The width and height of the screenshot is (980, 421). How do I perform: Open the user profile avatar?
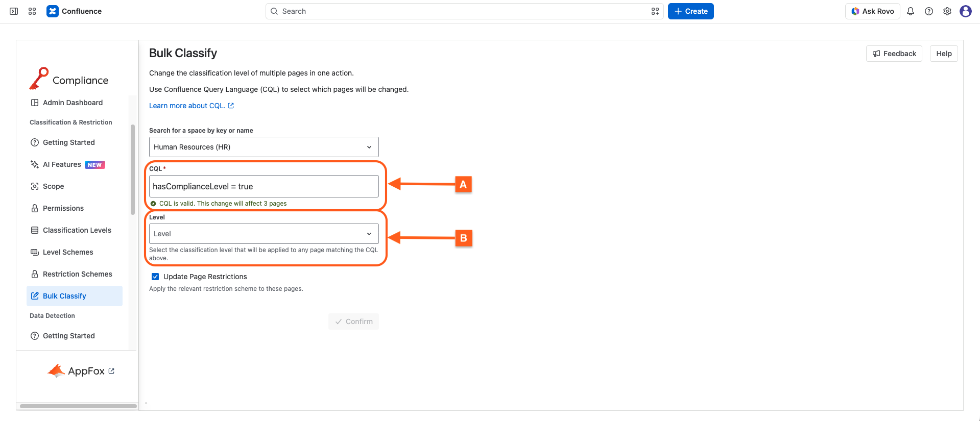[966, 11]
